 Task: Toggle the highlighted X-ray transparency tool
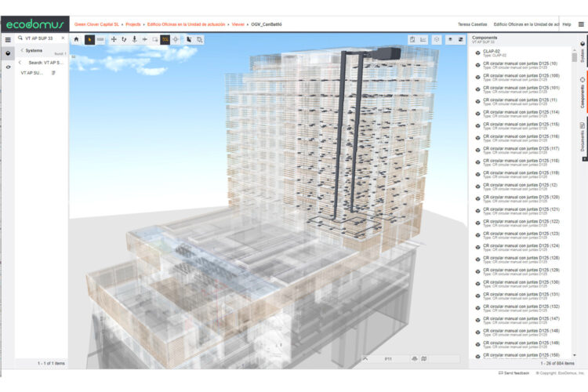(x=165, y=39)
